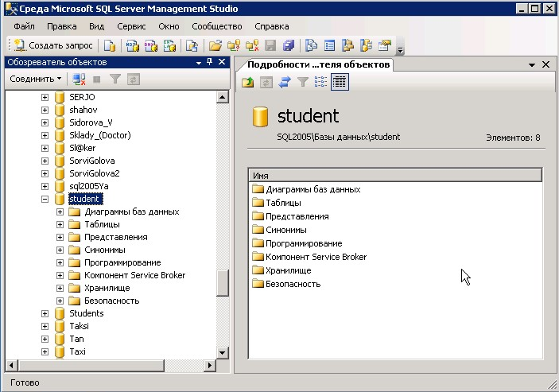Go up one level in details pane
This screenshot has width=559, height=392.
tap(248, 82)
